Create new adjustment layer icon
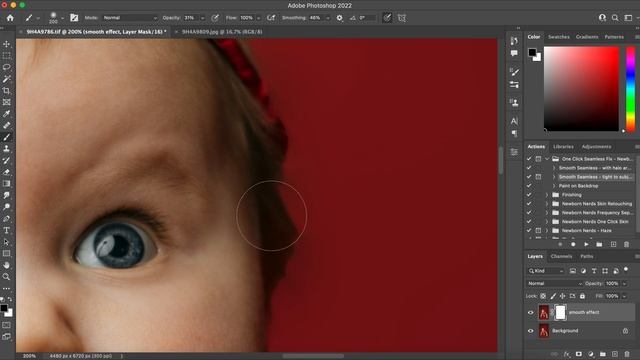The image size is (640, 360). (x=591, y=354)
